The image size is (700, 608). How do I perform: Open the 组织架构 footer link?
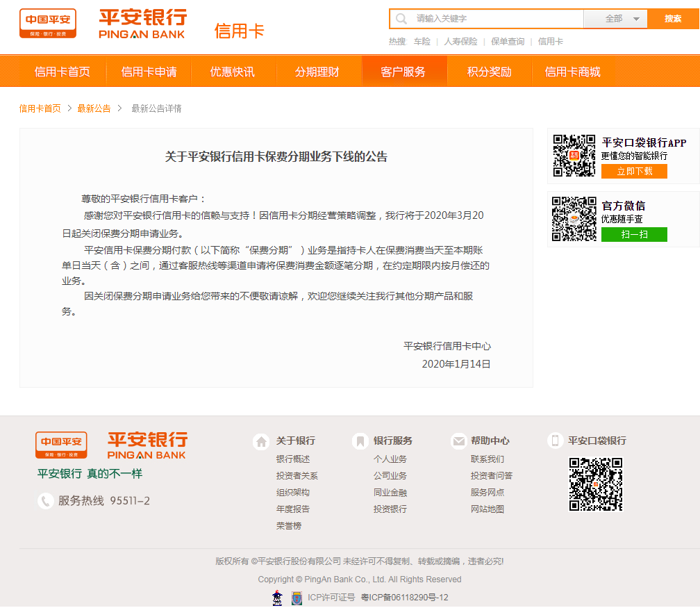293,492
